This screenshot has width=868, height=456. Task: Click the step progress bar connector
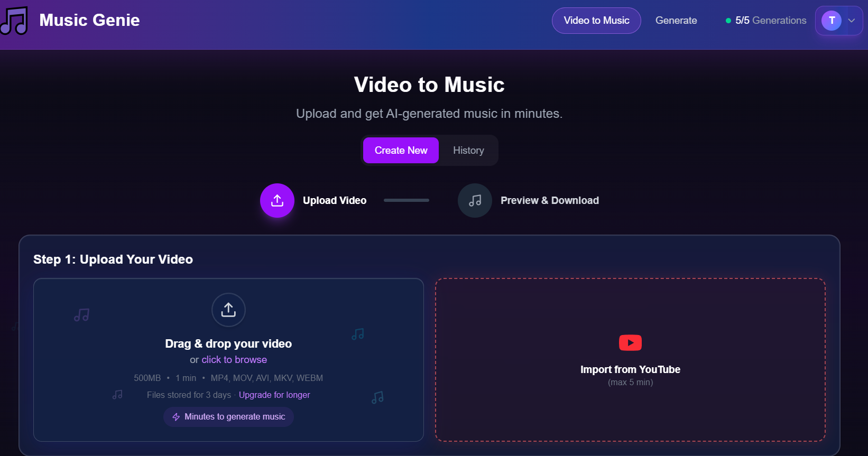pos(407,200)
